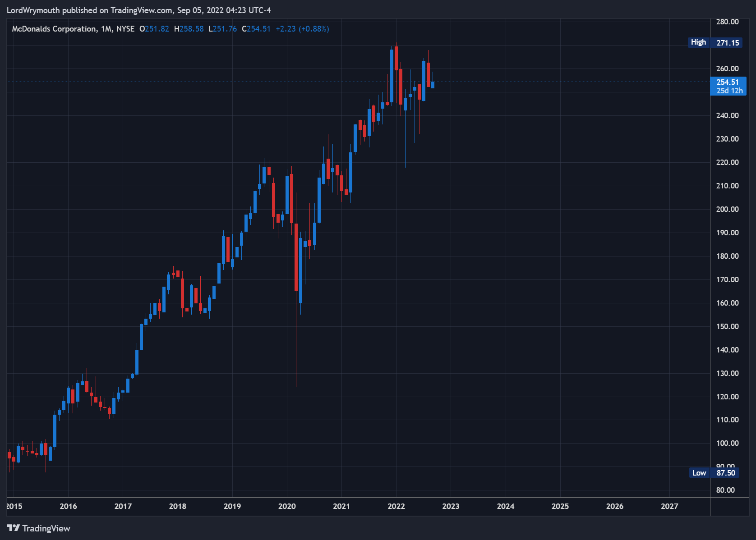
Task: Click the 180.00 price axis label
Action: point(727,256)
